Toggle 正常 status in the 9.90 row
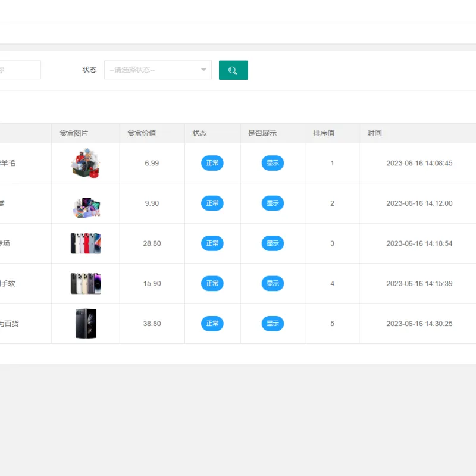 [212, 203]
